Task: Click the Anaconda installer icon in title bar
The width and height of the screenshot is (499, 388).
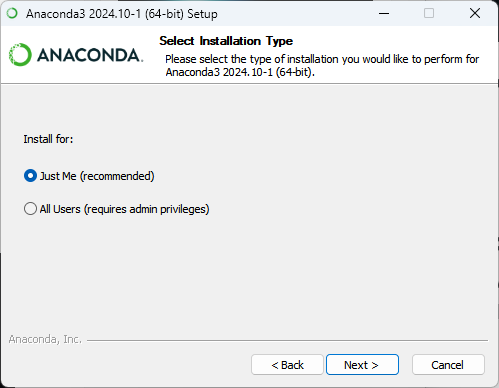Action: coord(12,13)
